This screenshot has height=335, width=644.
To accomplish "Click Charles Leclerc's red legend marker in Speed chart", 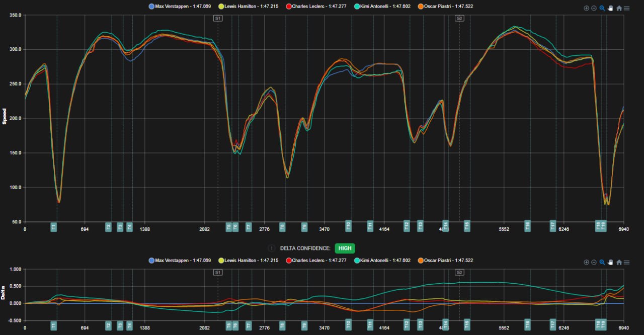I will pyautogui.click(x=289, y=7).
